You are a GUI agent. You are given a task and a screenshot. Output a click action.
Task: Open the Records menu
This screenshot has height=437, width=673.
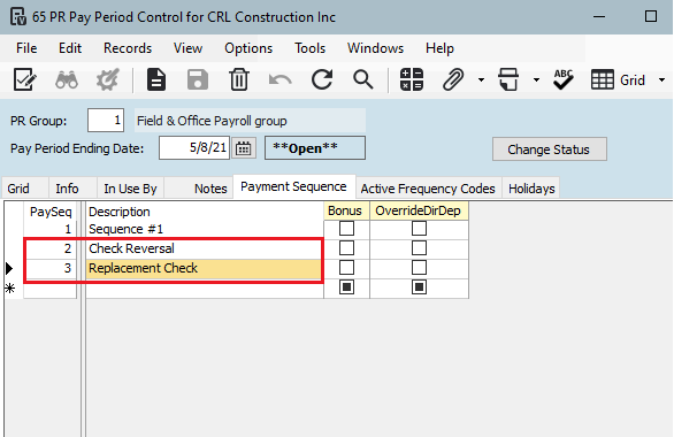click(127, 48)
